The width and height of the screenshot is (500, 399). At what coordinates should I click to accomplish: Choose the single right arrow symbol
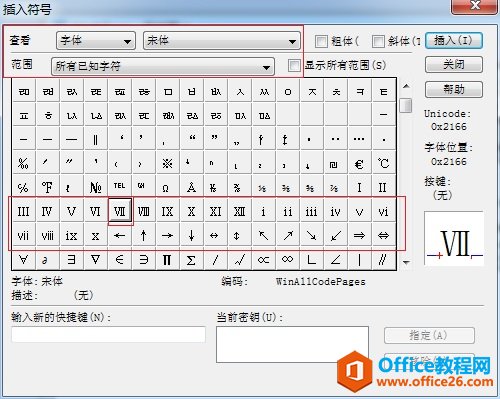click(168, 235)
